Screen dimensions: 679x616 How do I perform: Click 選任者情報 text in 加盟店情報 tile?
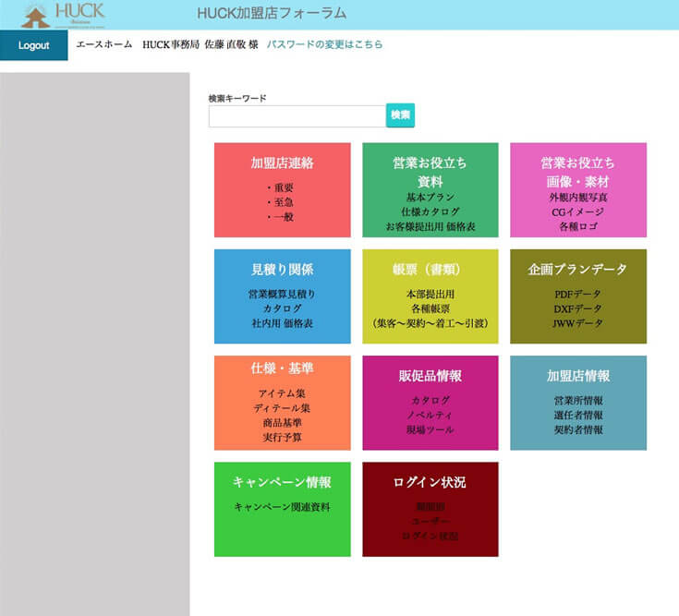(578, 416)
